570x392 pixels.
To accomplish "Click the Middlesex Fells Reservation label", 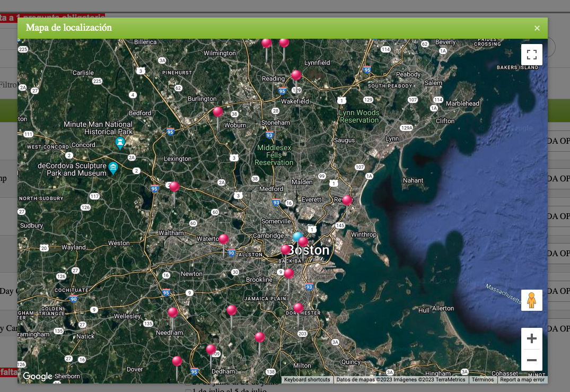I will point(274,155).
